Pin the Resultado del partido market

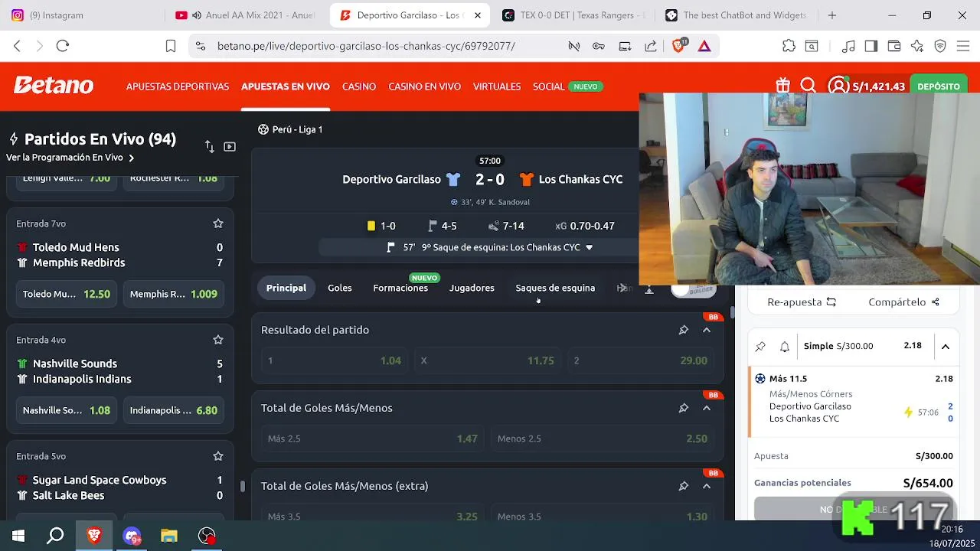coord(684,330)
